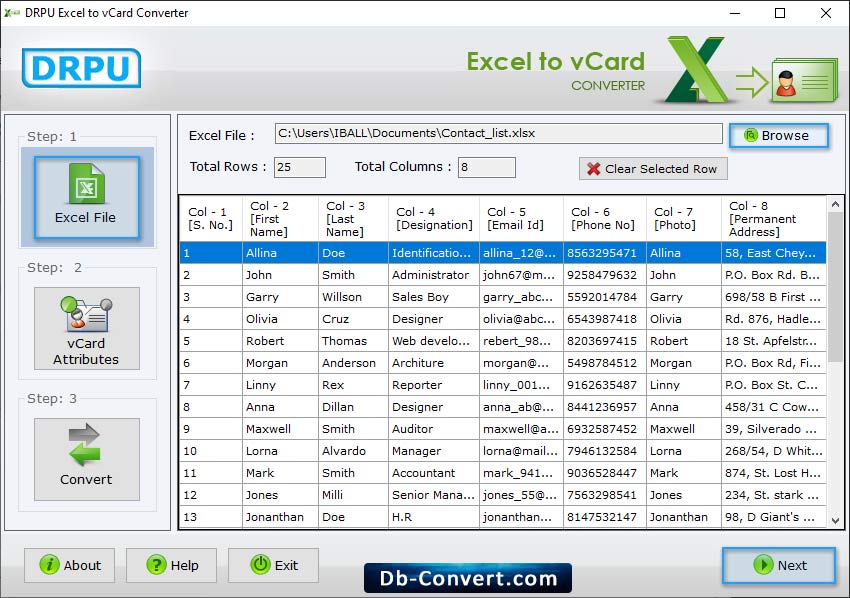850x598 pixels.
Task: Click the Excel File path field
Action: tap(498, 133)
